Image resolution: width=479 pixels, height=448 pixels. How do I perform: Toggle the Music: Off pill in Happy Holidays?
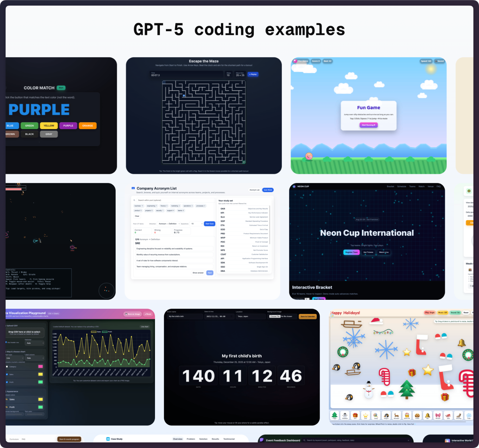pos(443,312)
